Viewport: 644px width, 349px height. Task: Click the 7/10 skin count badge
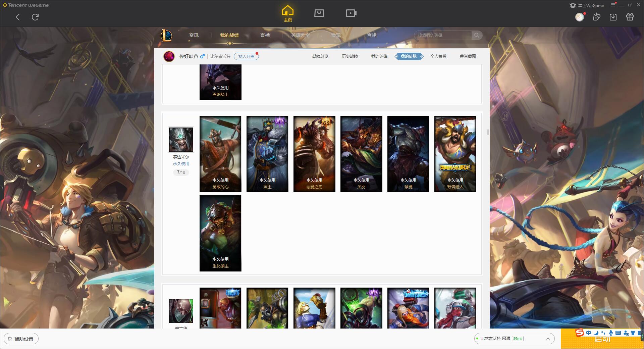(181, 172)
